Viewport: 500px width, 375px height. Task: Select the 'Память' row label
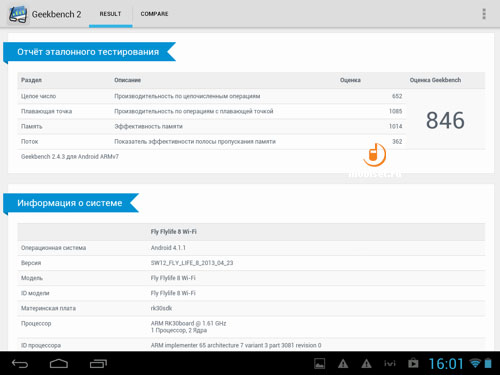[32, 126]
